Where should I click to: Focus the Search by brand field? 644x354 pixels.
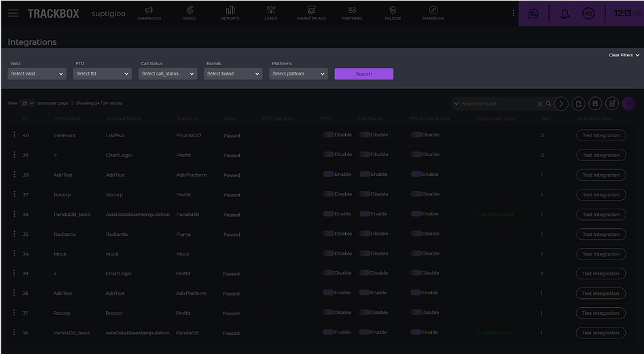click(x=498, y=104)
